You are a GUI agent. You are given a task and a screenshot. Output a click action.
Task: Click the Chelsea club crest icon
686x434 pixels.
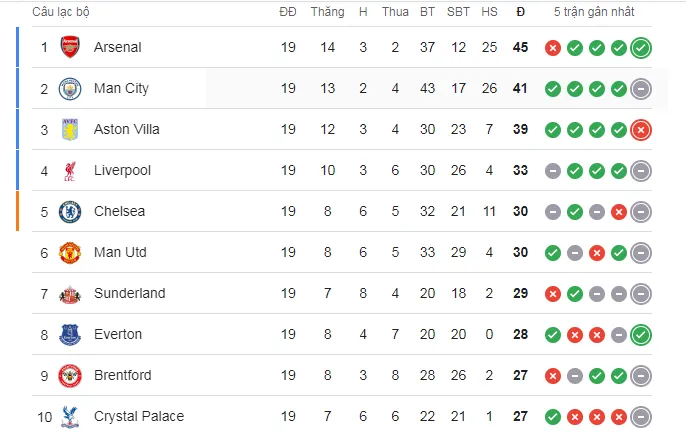pyautogui.click(x=70, y=211)
